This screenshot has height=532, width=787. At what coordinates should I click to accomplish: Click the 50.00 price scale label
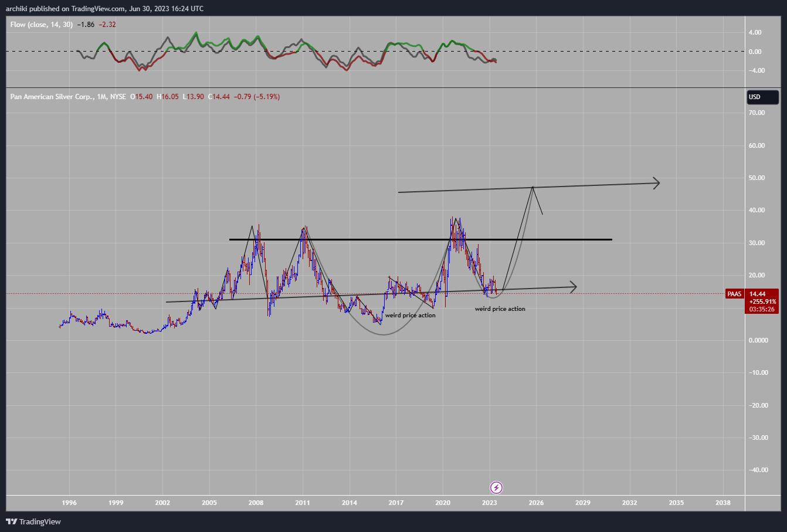coord(757,178)
